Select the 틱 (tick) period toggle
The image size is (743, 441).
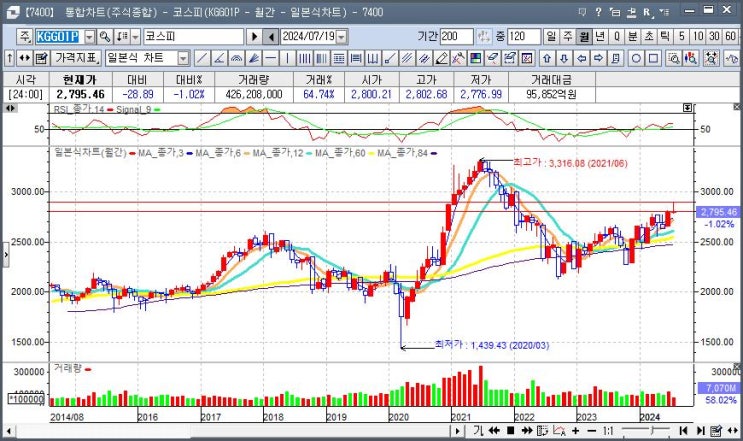(665, 36)
